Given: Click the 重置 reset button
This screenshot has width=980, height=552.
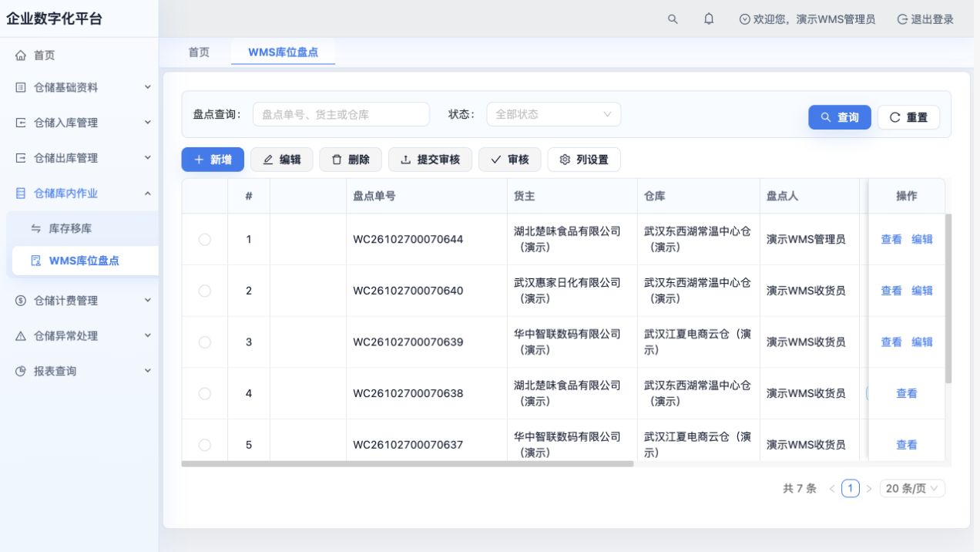Looking at the screenshot, I should point(908,117).
